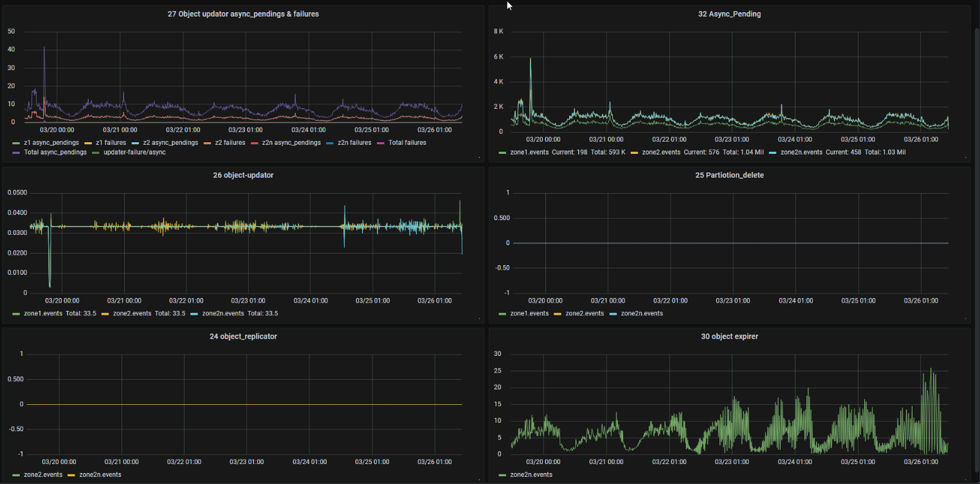Click zone1.events color icon in 26 object-updator

(x=16, y=313)
